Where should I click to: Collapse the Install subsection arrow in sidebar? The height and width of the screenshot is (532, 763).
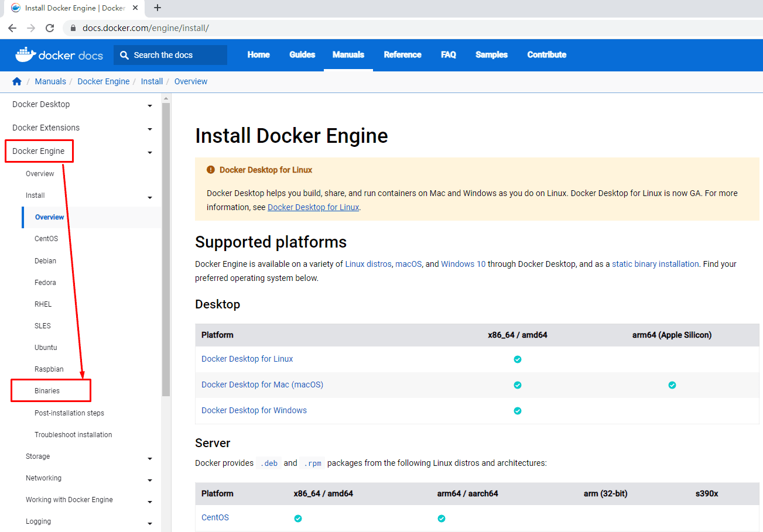click(x=150, y=198)
